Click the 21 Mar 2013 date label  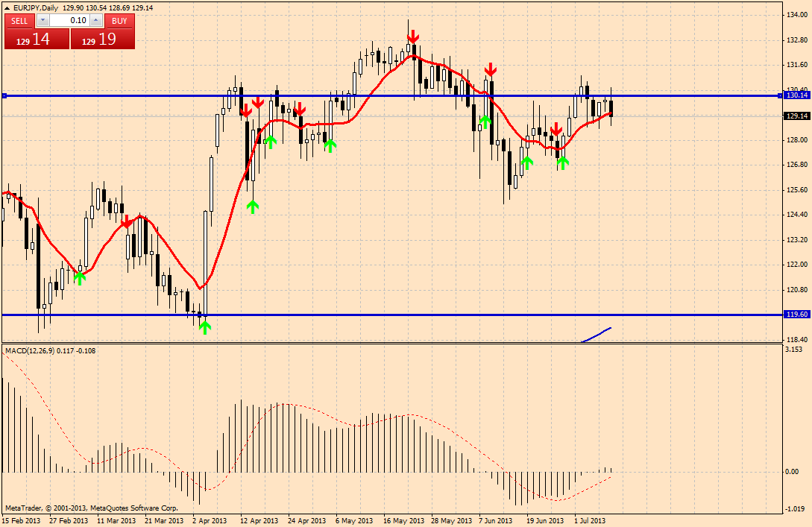pyautogui.click(x=164, y=521)
